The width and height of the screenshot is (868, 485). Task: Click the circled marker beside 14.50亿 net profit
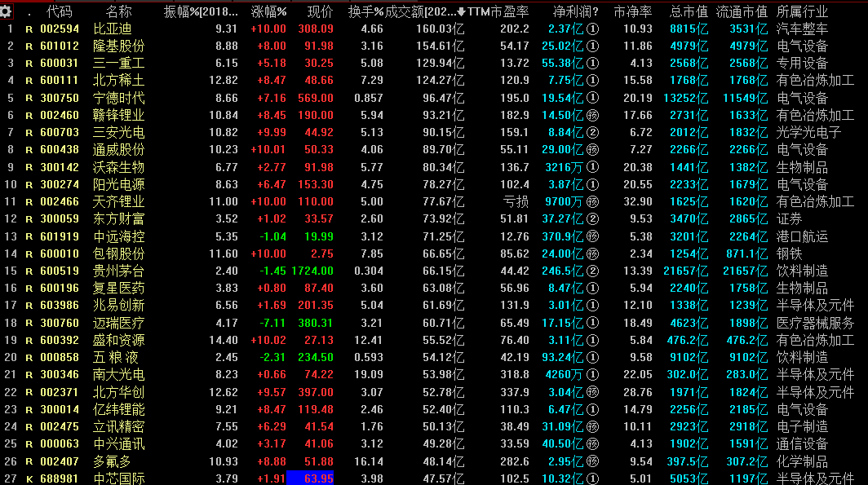[592, 115]
